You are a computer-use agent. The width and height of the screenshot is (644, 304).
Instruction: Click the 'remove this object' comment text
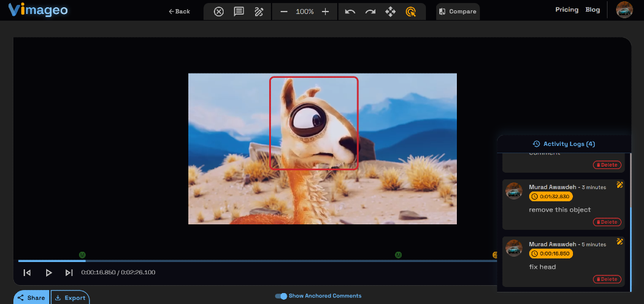pos(560,210)
